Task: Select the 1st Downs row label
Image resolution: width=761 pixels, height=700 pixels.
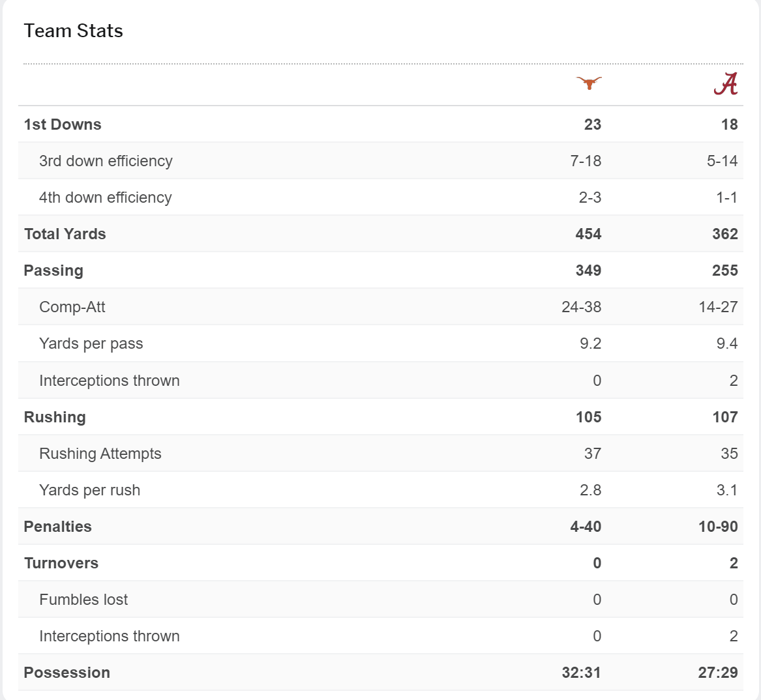Action: tap(63, 124)
